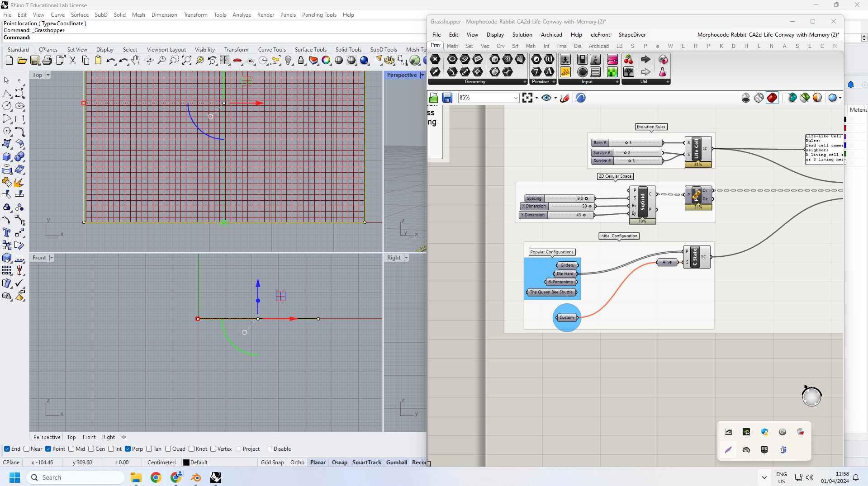This screenshot has width=868, height=486.
Task: Enable Mid osnap checkbox
Action: pos(71,449)
